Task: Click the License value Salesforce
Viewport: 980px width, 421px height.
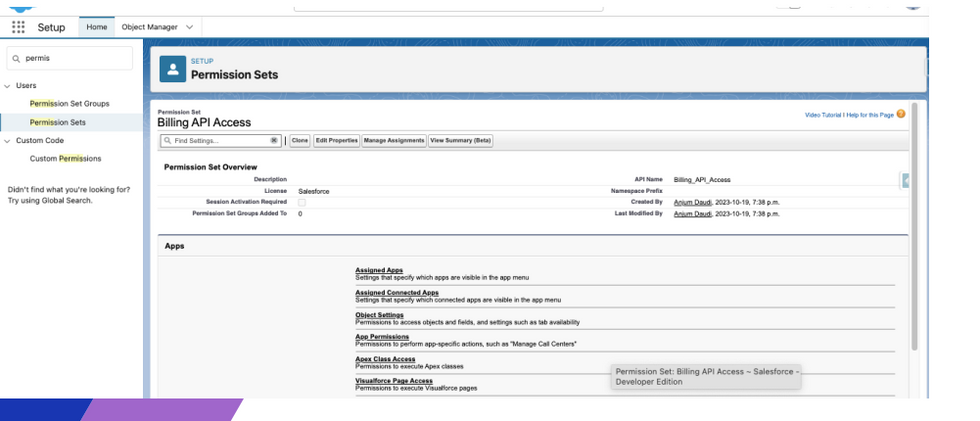Action: coord(314,191)
